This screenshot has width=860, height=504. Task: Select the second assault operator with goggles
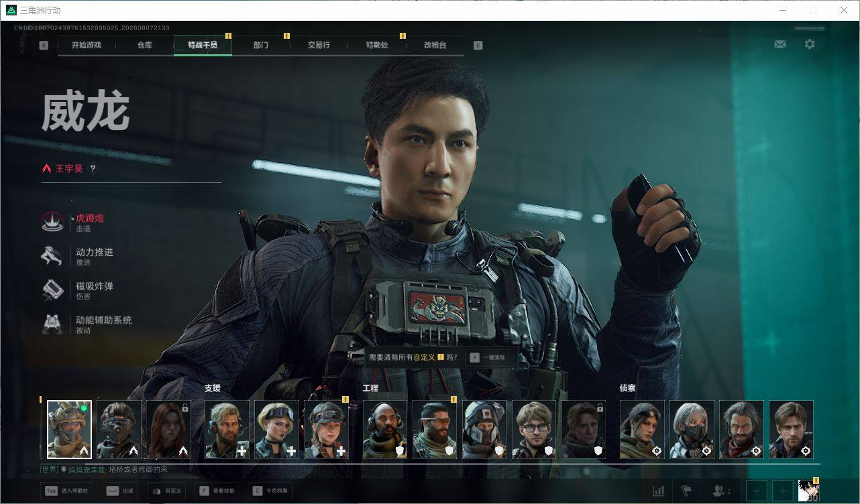click(x=119, y=430)
